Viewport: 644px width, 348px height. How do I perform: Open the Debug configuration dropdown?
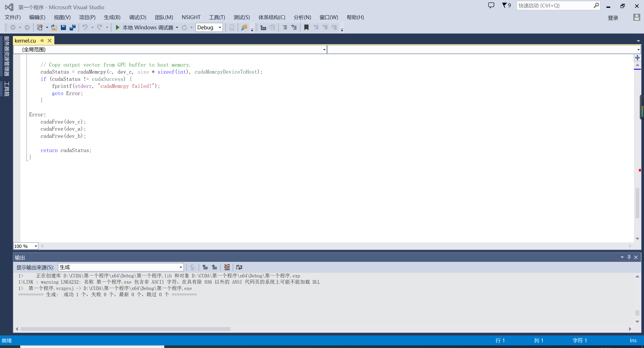tap(220, 27)
